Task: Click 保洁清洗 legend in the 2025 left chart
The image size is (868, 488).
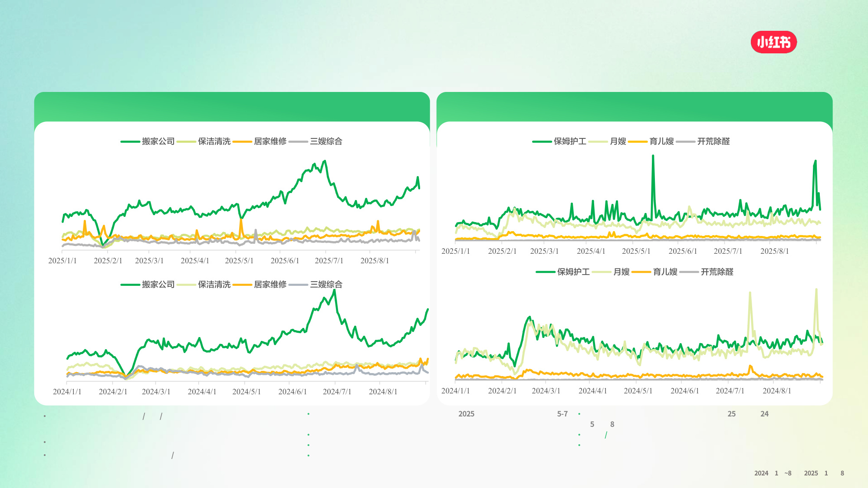Action: pyautogui.click(x=214, y=141)
